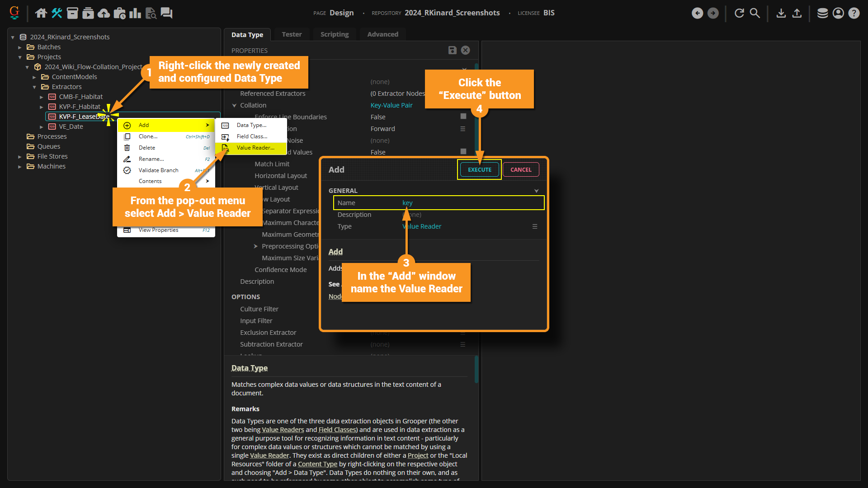Collapse the Extractors folder
This screenshot has width=868, height=488.
coord(34,87)
